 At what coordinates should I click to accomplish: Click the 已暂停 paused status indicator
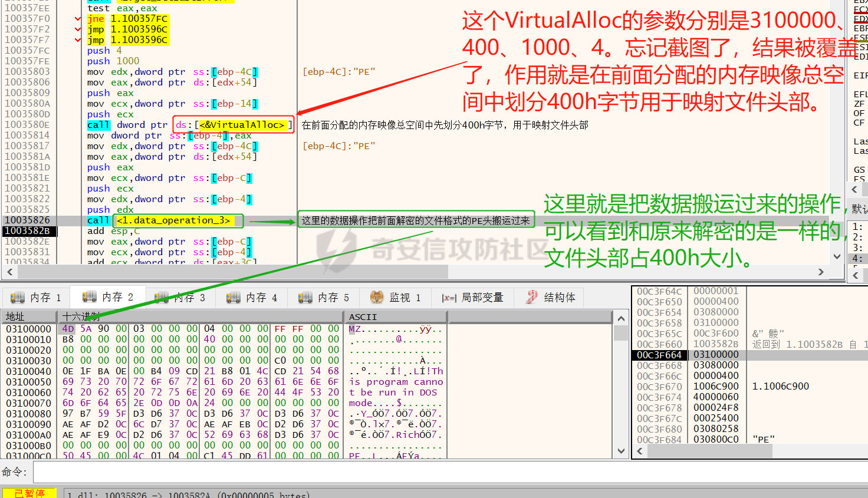[29, 493]
